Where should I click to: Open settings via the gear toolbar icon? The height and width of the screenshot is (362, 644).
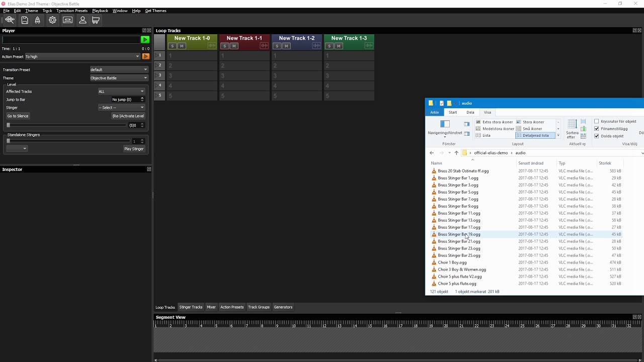(x=52, y=20)
